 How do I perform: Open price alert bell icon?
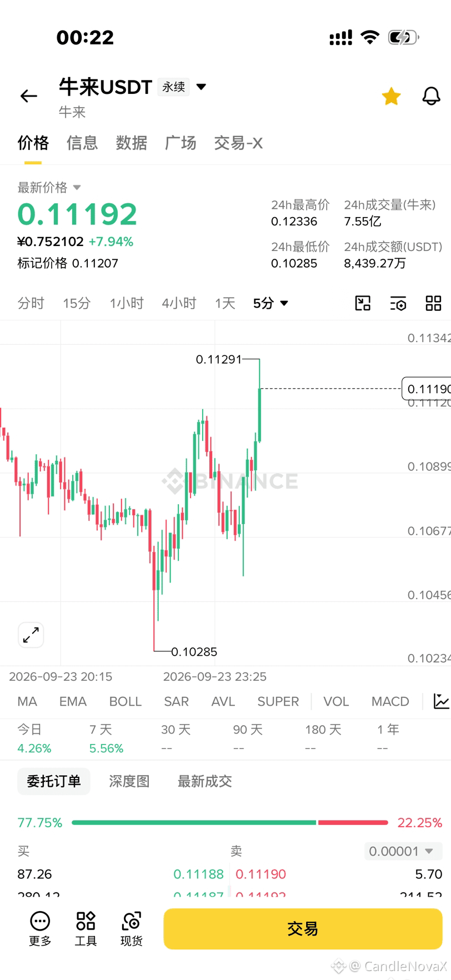point(431,96)
